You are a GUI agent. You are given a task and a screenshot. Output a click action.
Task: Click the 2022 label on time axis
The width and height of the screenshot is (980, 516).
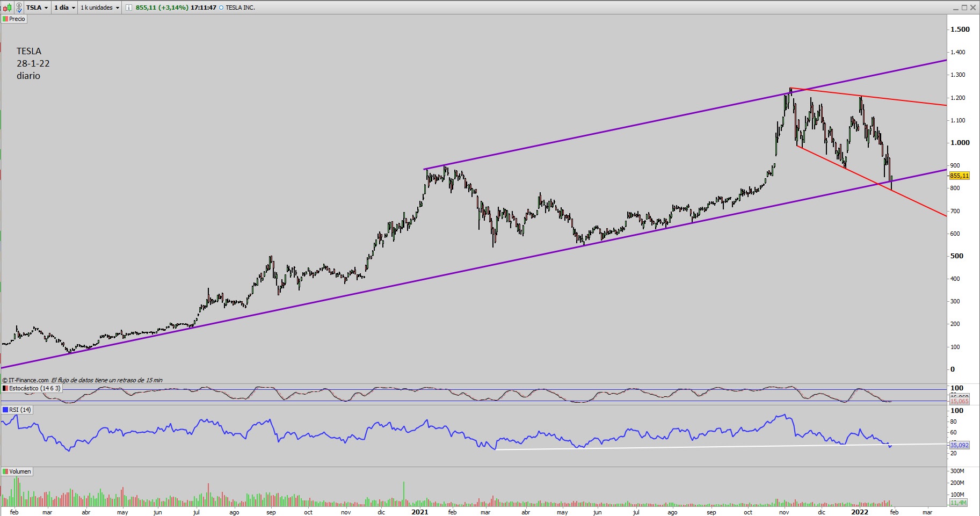click(x=860, y=512)
